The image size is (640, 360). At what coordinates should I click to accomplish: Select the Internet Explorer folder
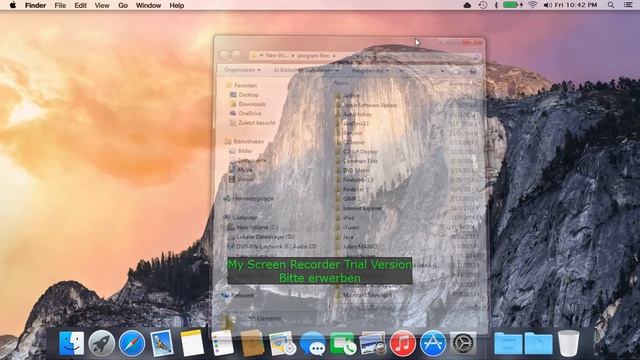click(x=362, y=208)
